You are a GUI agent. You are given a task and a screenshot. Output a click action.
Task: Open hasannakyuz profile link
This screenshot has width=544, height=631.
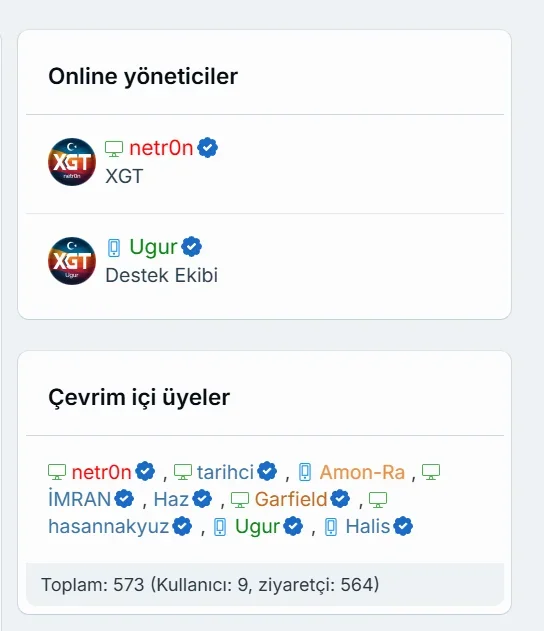[x=109, y=526]
